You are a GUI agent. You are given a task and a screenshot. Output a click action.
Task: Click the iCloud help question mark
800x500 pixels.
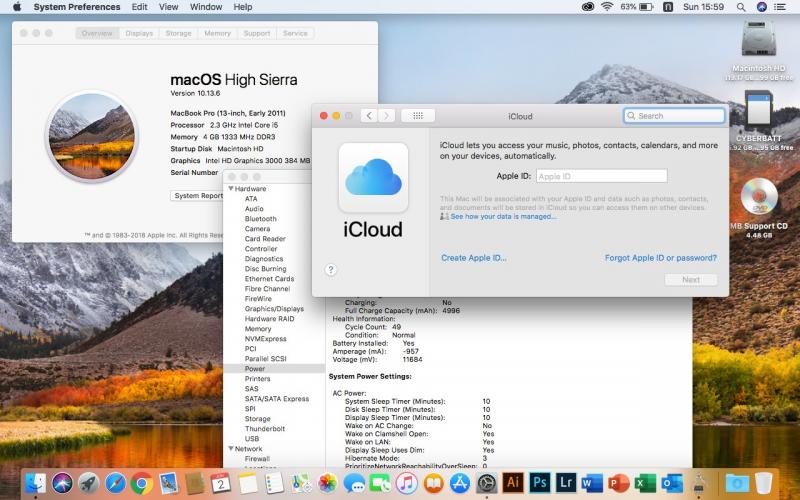tap(331, 270)
